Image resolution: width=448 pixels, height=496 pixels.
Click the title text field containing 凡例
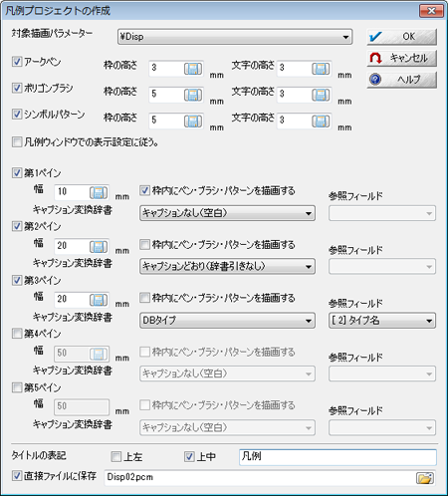click(x=337, y=457)
